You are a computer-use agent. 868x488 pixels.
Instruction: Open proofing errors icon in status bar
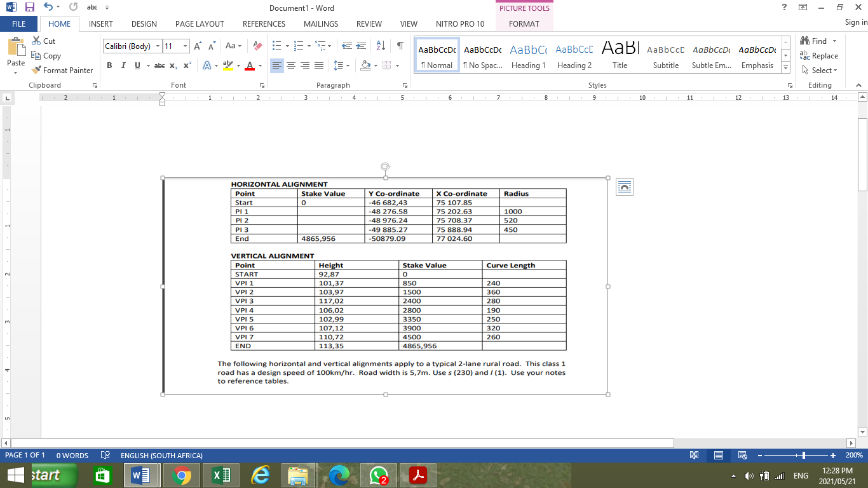point(105,456)
